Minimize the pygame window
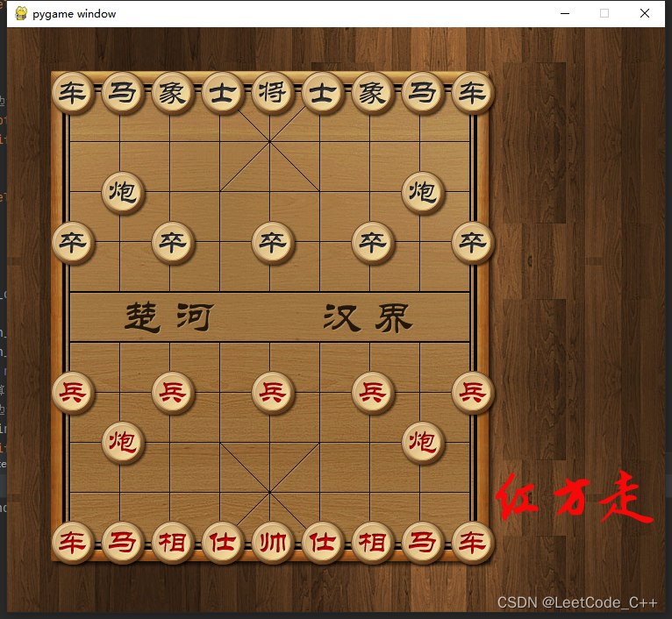 pyautogui.click(x=565, y=14)
